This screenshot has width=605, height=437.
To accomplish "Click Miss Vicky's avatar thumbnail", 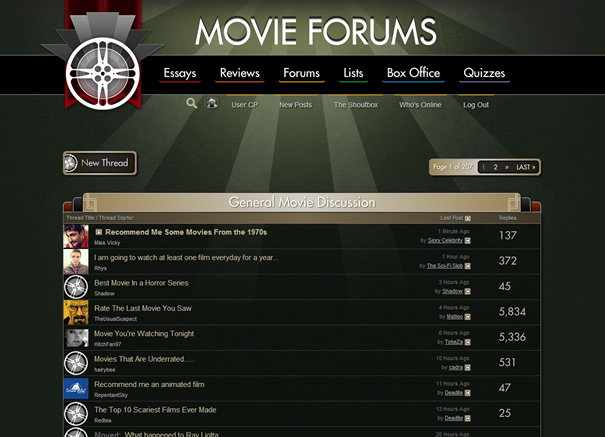I will [x=76, y=236].
